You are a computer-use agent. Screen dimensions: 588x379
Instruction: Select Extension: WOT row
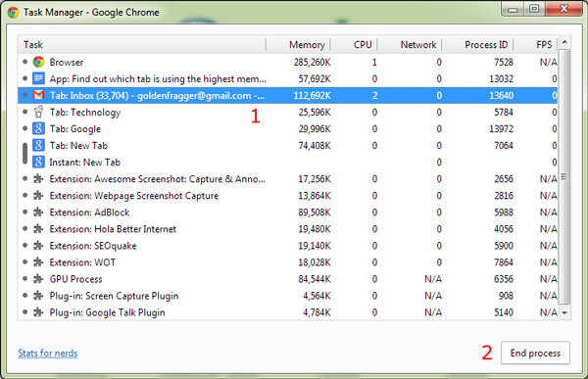[x=287, y=262]
